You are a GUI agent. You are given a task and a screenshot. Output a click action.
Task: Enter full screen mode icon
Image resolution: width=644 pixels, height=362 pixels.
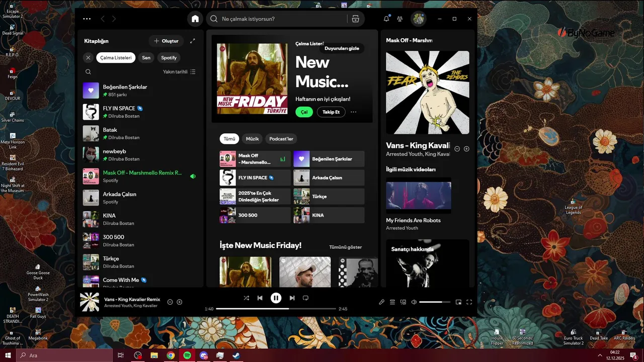click(469, 302)
